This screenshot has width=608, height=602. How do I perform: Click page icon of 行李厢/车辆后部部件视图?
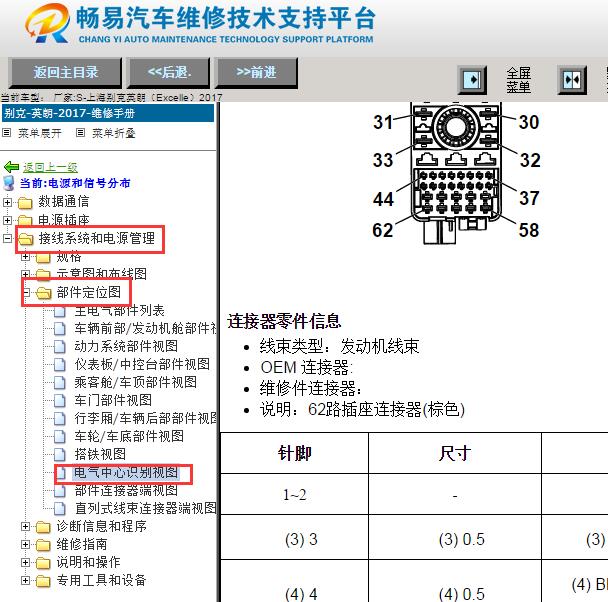pyautogui.click(x=60, y=419)
